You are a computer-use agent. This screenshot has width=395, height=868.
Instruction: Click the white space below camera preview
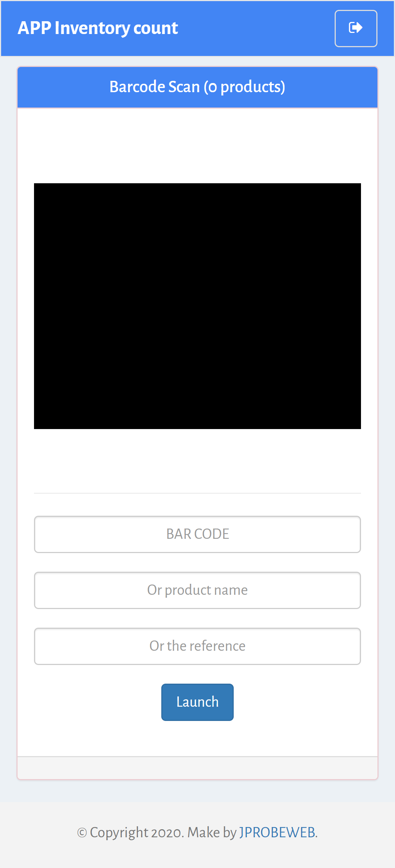[197, 461]
